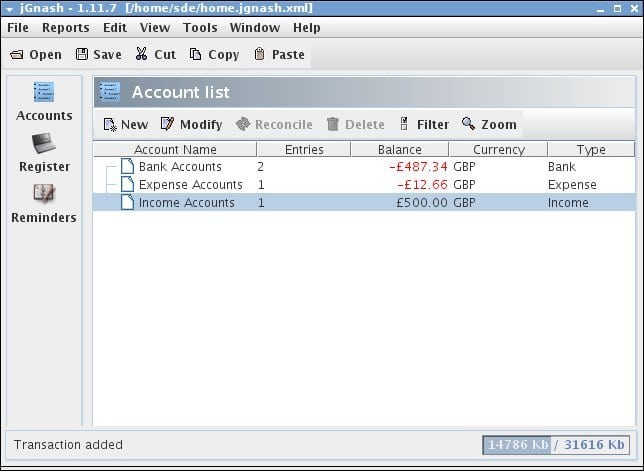The width and height of the screenshot is (644, 471).
Task: Click the Paste clipboard icon
Action: (x=259, y=54)
